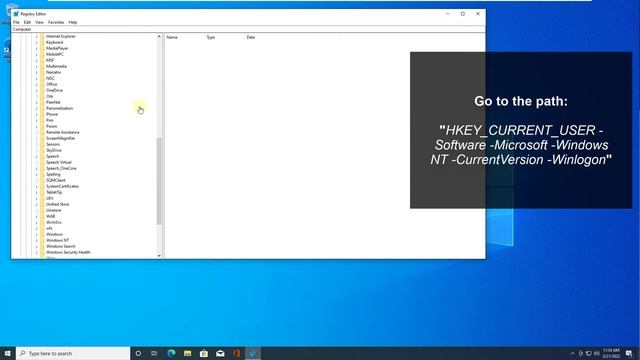Select the Keyboard folder icon
This screenshot has height=360, width=640.
coord(42,42)
